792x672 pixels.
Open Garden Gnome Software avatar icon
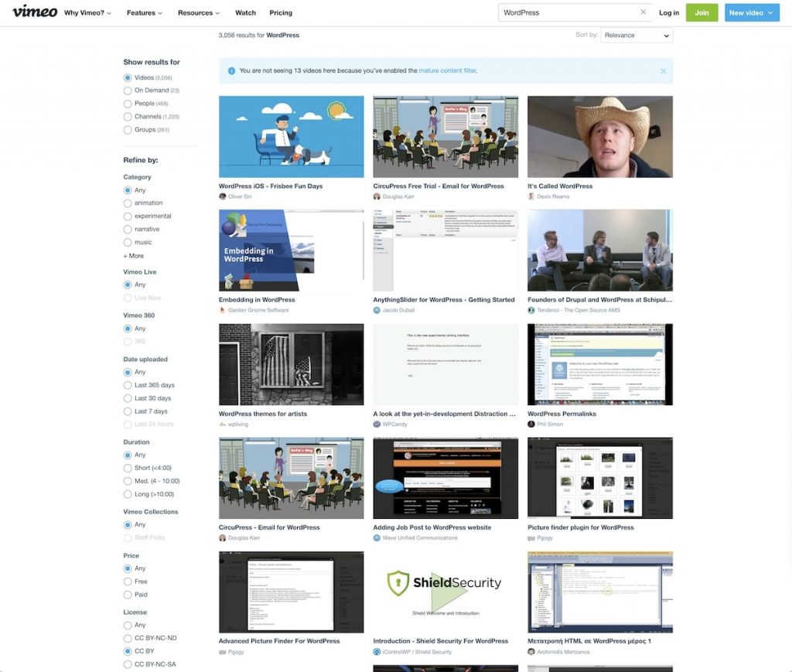click(x=222, y=310)
